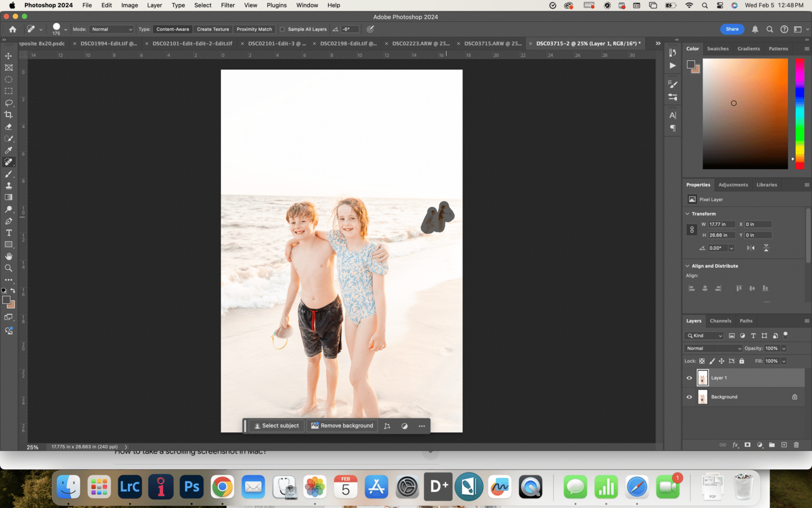
Task: Hide the Background layer visibility
Action: [x=689, y=397]
